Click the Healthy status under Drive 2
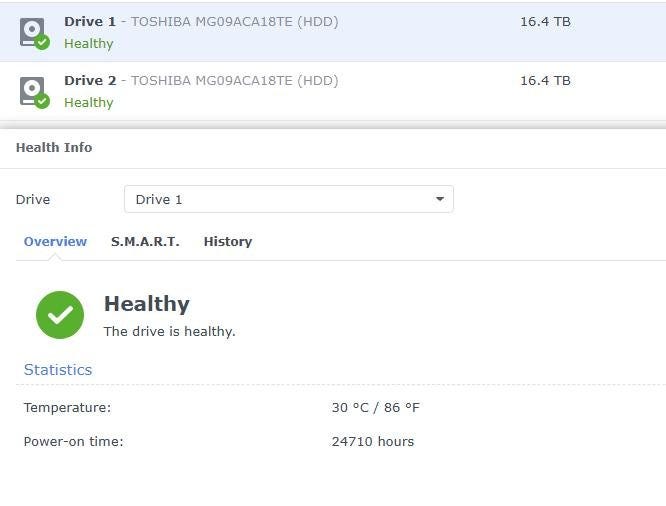 tap(88, 102)
